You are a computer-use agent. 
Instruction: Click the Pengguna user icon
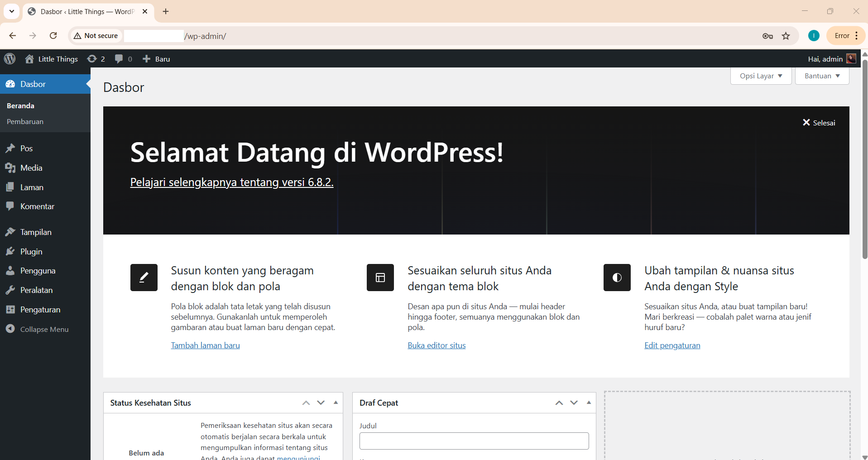click(11, 270)
